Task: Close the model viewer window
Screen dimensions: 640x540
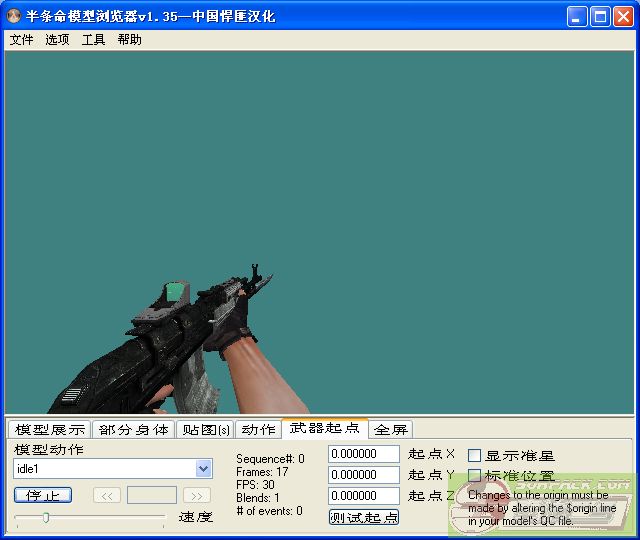Action: point(623,17)
